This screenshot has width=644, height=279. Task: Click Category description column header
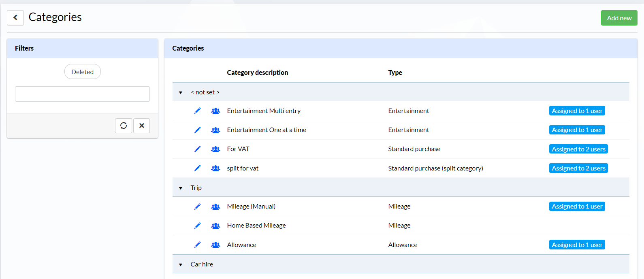coord(258,72)
